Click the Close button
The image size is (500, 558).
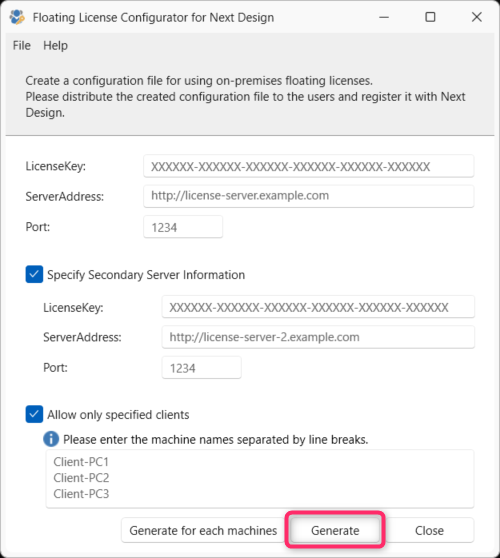click(x=429, y=530)
